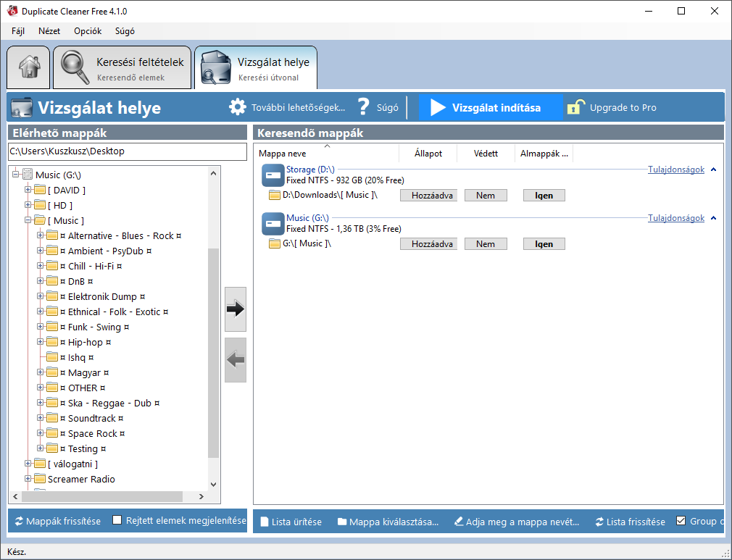Click the pencil icon of Adja meg a mappa nevét
The height and width of the screenshot is (560, 732).
click(x=459, y=522)
